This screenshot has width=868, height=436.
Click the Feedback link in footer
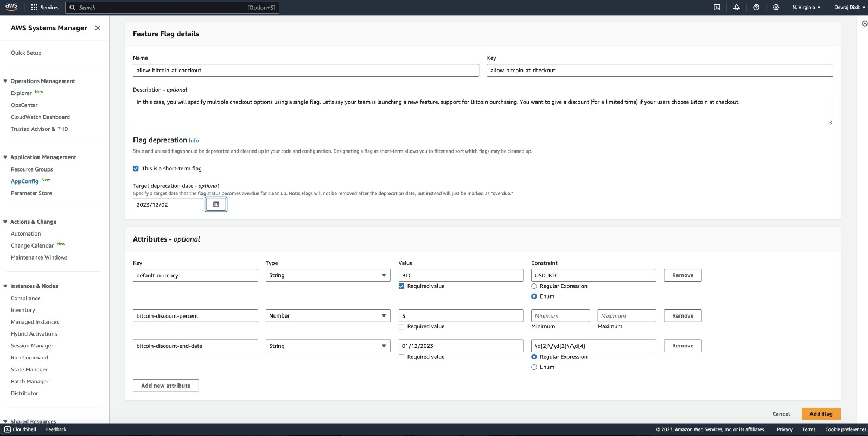(56, 429)
